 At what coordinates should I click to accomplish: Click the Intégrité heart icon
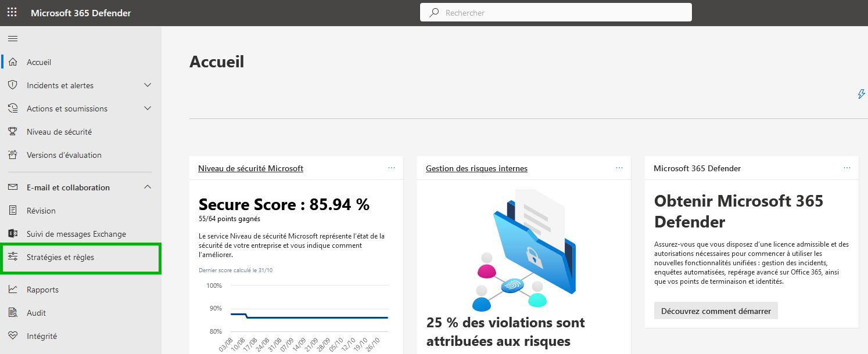pyautogui.click(x=13, y=336)
